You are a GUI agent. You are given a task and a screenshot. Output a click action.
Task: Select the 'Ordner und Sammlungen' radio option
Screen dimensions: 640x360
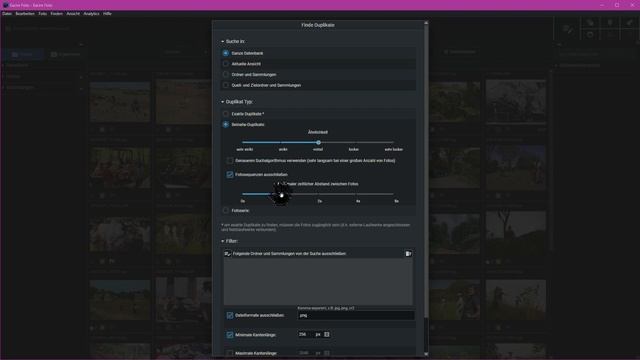click(x=226, y=74)
